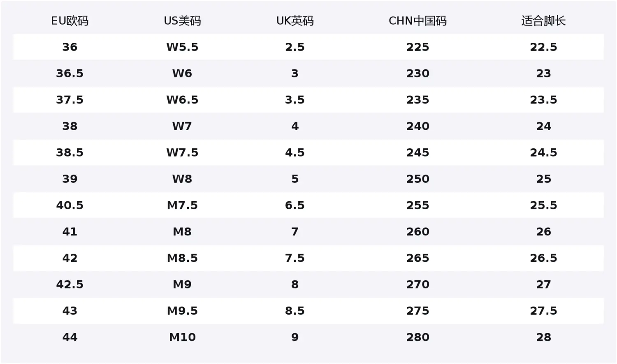Click CHN size 265 cell

(418, 258)
